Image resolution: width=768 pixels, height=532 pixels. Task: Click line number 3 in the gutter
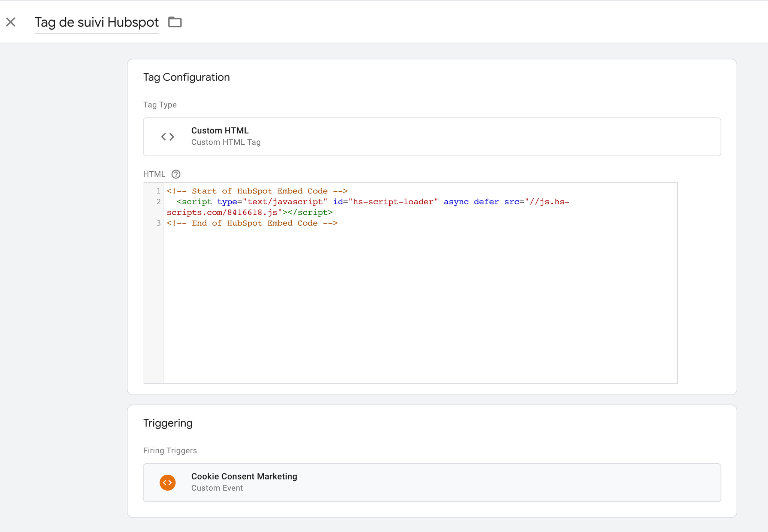(159, 223)
